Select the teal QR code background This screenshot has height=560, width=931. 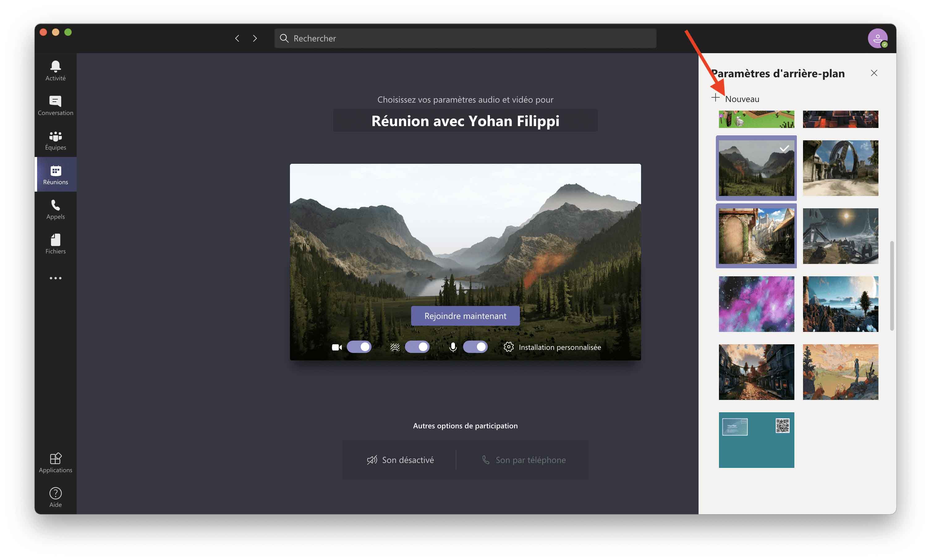(756, 439)
